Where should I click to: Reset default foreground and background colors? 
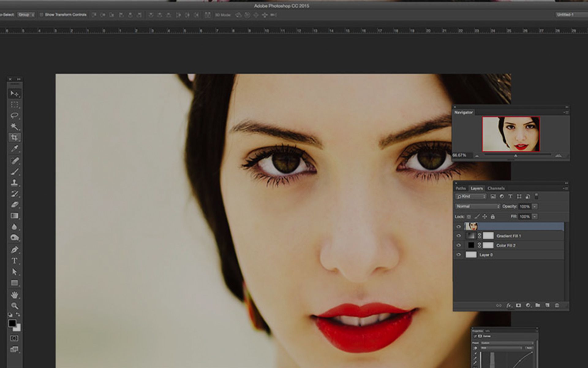pos(10,315)
